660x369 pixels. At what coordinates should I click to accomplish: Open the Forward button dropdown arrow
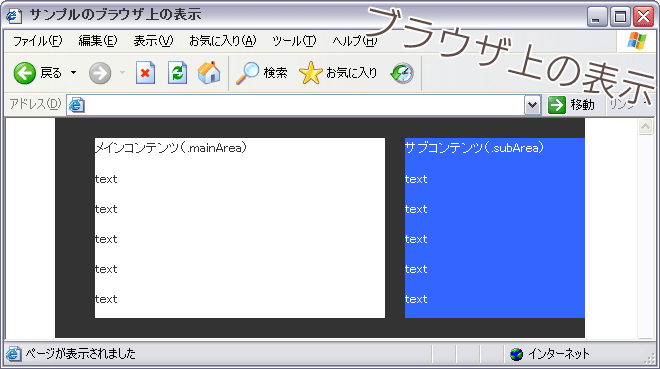tap(122, 73)
